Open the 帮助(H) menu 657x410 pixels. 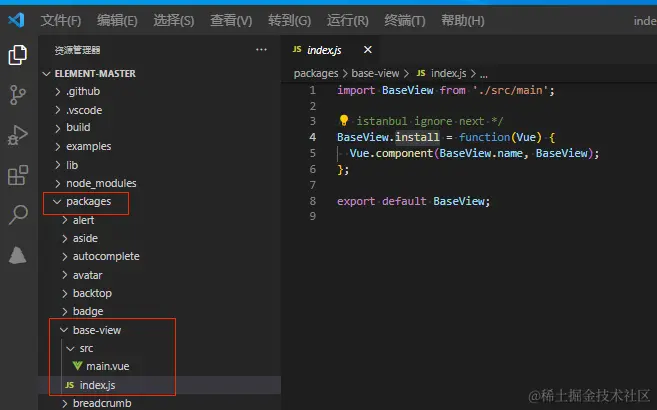(463, 20)
